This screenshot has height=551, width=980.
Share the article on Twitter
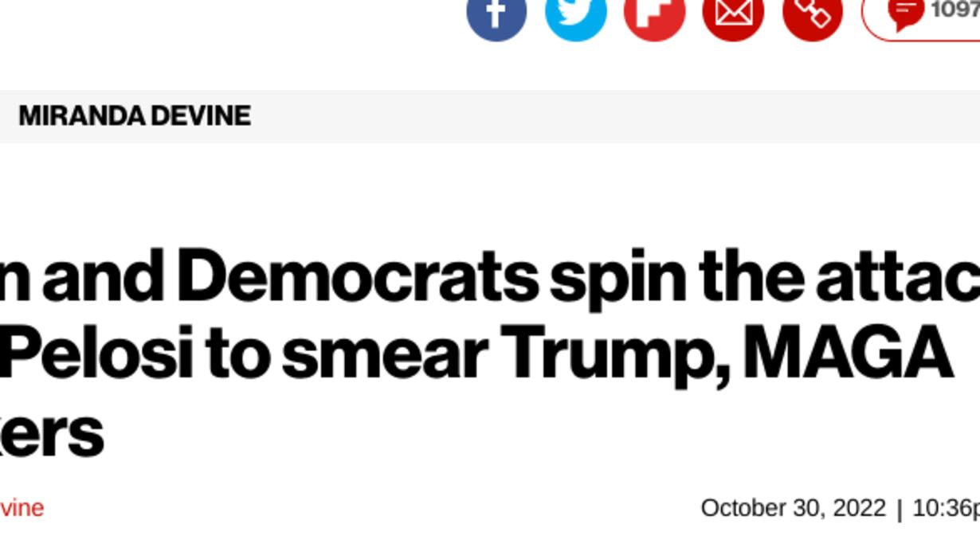(x=575, y=13)
